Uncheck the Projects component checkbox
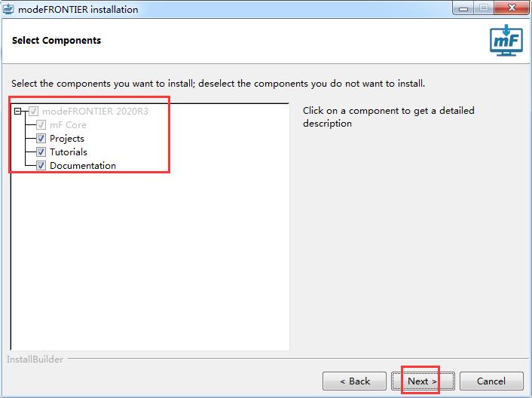 pyautogui.click(x=41, y=139)
